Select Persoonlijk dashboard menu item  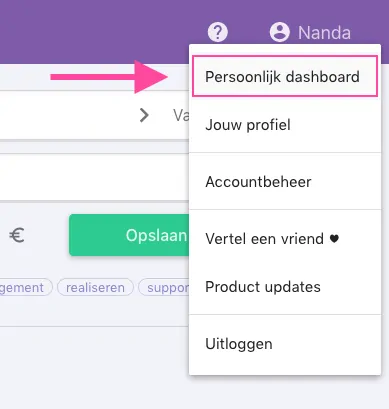coord(285,77)
